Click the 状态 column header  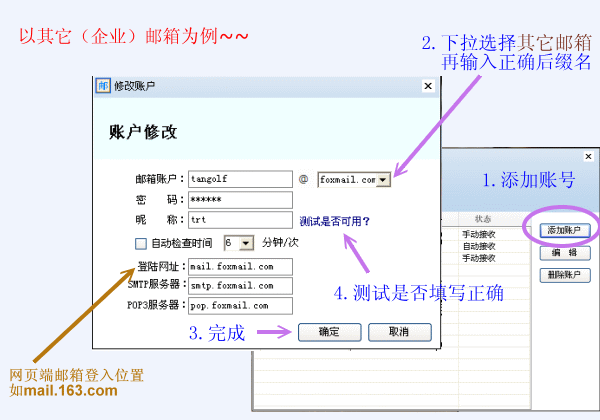tap(483, 219)
